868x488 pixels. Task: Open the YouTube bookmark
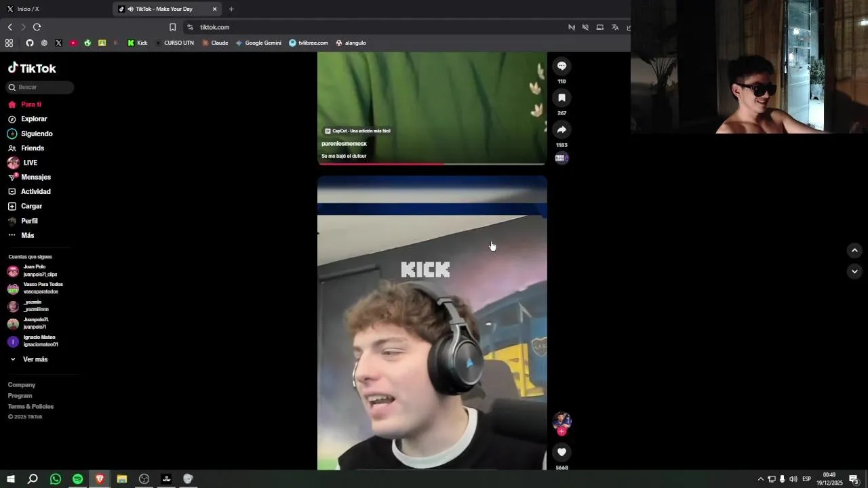tap(73, 43)
